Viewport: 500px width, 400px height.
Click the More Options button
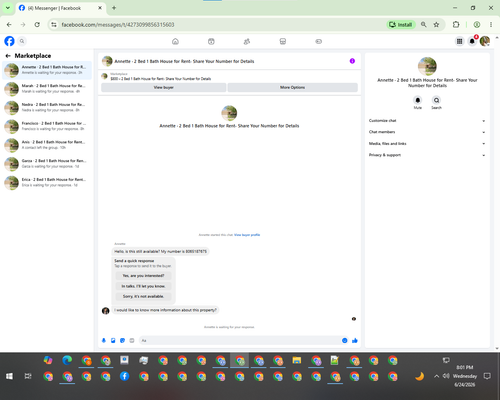(293, 87)
